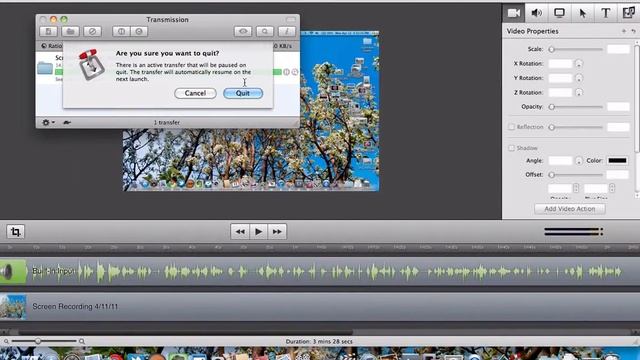
Task: Click Transmission's Pause All toolbar icon
Action: 121,31
